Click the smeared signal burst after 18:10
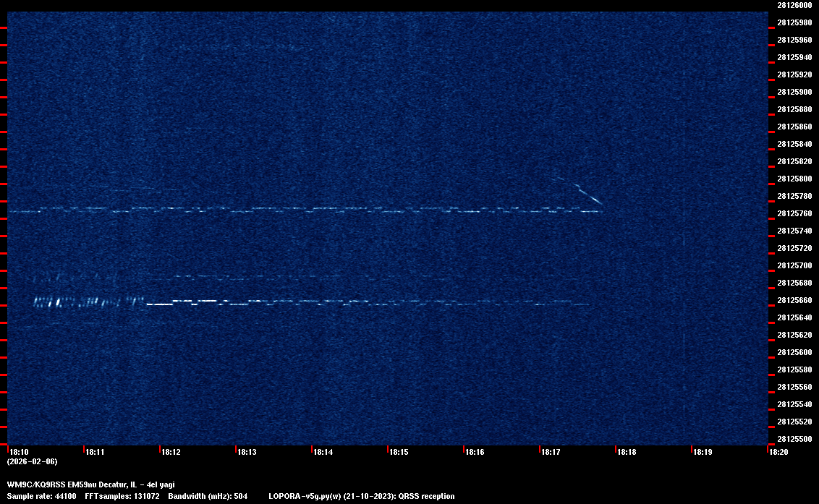This screenshot has width=819, height=504. 80,302
